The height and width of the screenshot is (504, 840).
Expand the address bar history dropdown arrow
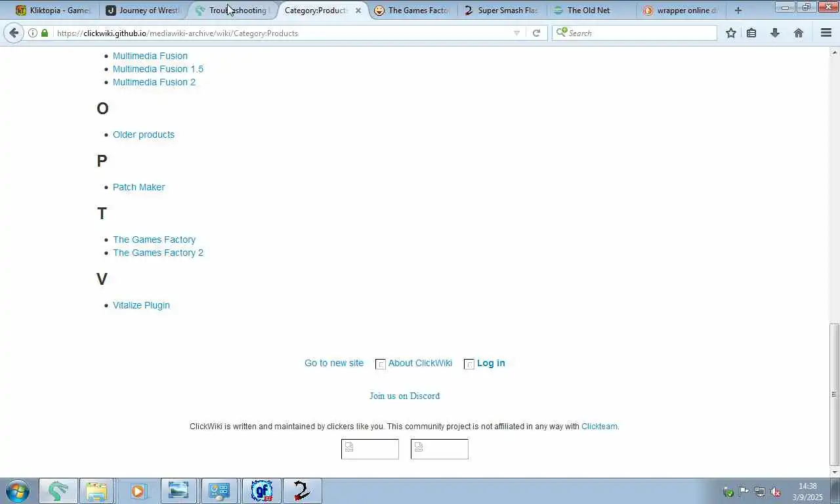coord(516,33)
